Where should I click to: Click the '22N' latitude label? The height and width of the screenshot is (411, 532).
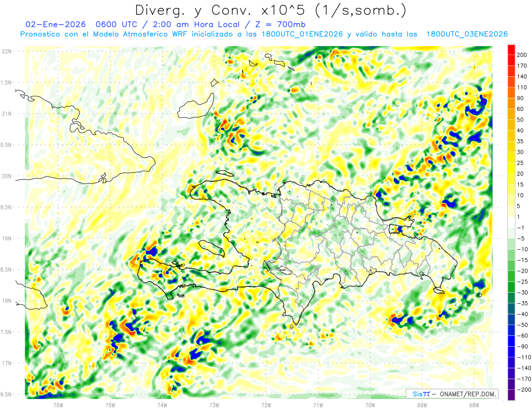pos(7,51)
